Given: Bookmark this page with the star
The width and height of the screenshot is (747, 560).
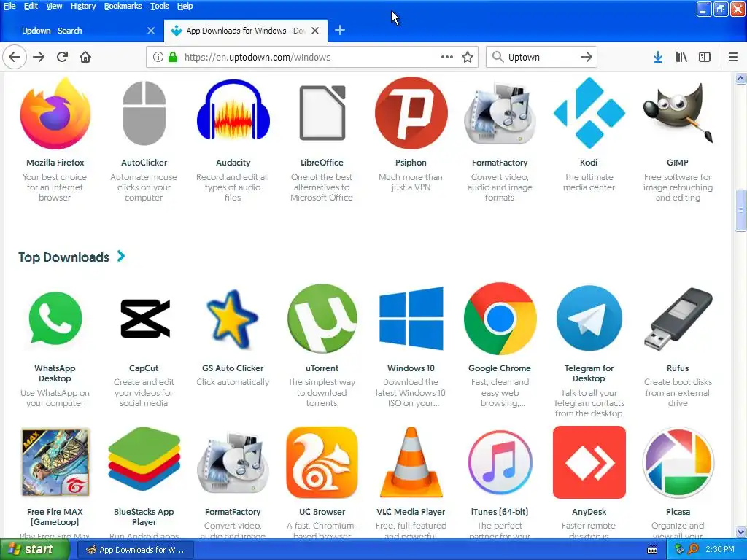Looking at the screenshot, I should click(x=468, y=57).
